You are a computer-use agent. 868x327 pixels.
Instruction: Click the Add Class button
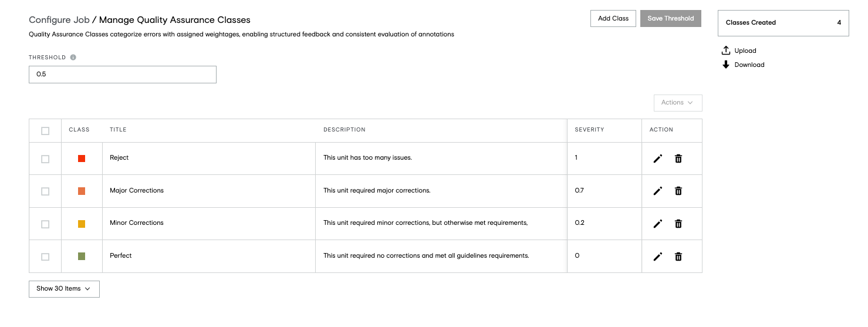coord(613,18)
